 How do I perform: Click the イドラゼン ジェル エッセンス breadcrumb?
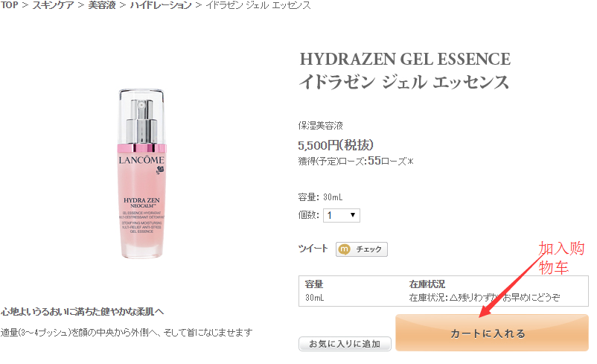(x=258, y=5)
